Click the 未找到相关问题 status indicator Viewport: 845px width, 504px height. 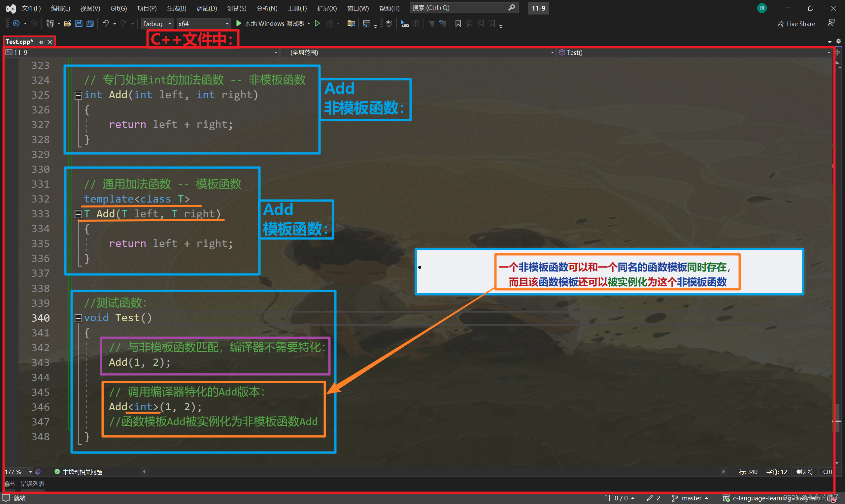tap(78, 472)
